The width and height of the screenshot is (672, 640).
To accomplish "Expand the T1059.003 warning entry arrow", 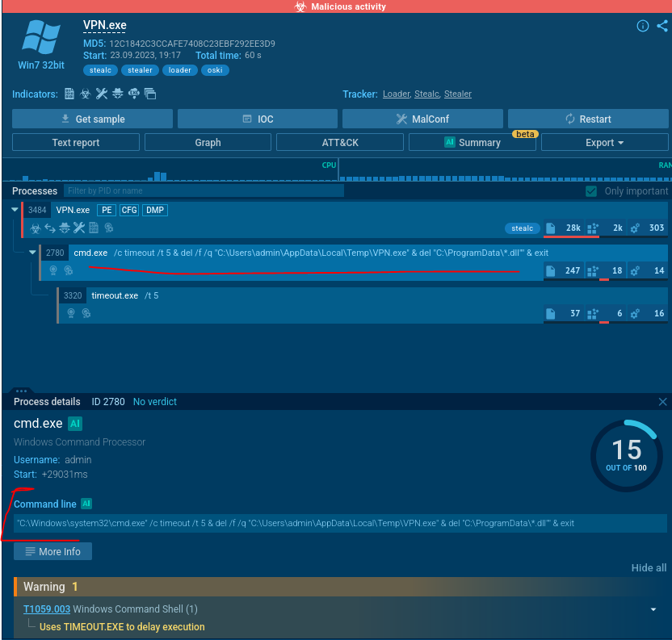I will (653, 609).
